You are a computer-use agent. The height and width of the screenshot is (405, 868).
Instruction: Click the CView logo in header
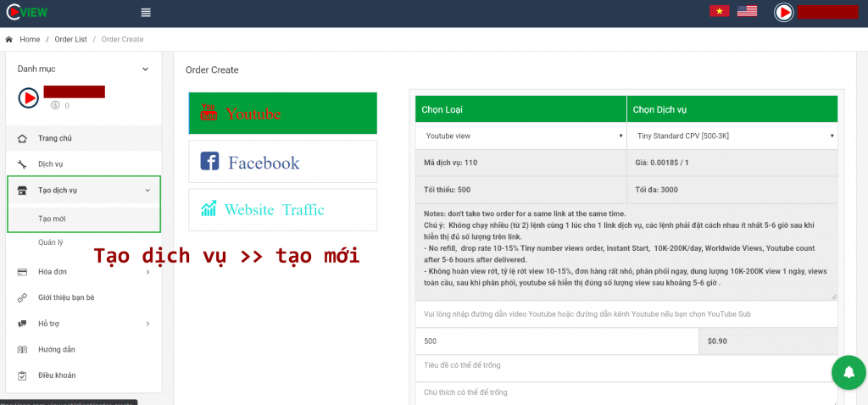tap(26, 12)
